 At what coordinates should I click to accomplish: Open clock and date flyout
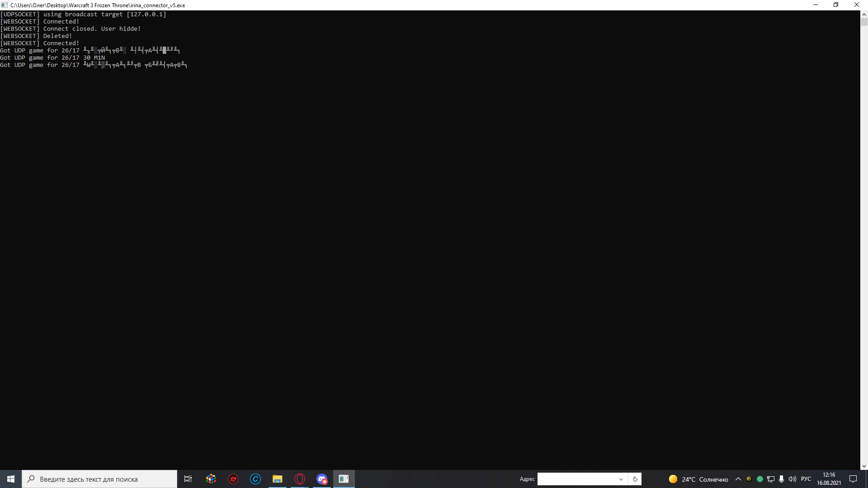pyautogui.click(x=829, y=479)
